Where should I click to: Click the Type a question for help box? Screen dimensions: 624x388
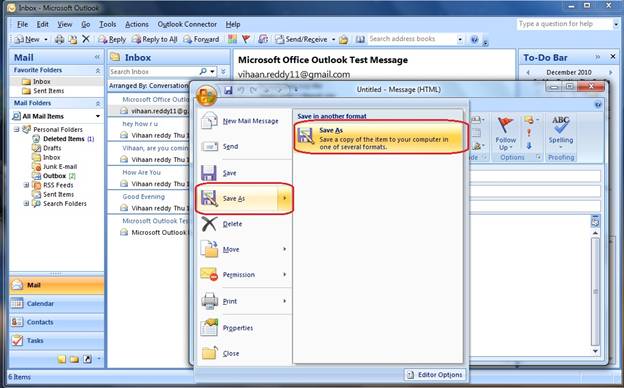click(x=565, y=24)
